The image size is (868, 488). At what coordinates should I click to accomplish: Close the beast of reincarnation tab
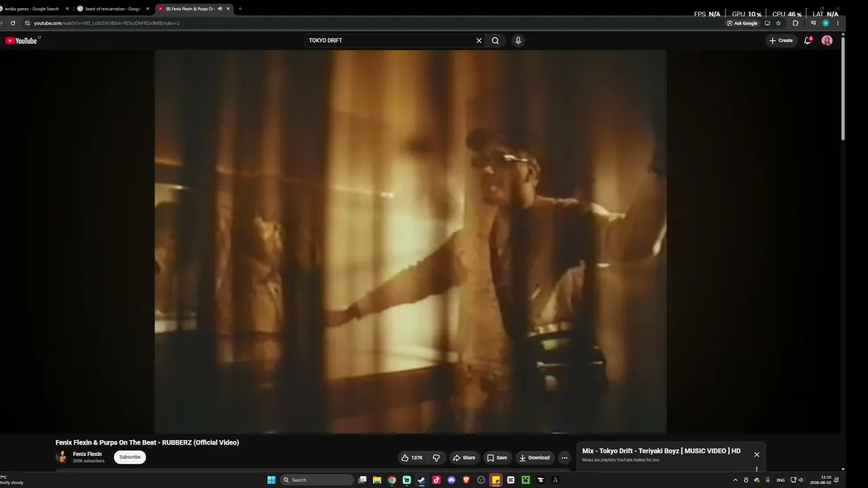(147, 9)
